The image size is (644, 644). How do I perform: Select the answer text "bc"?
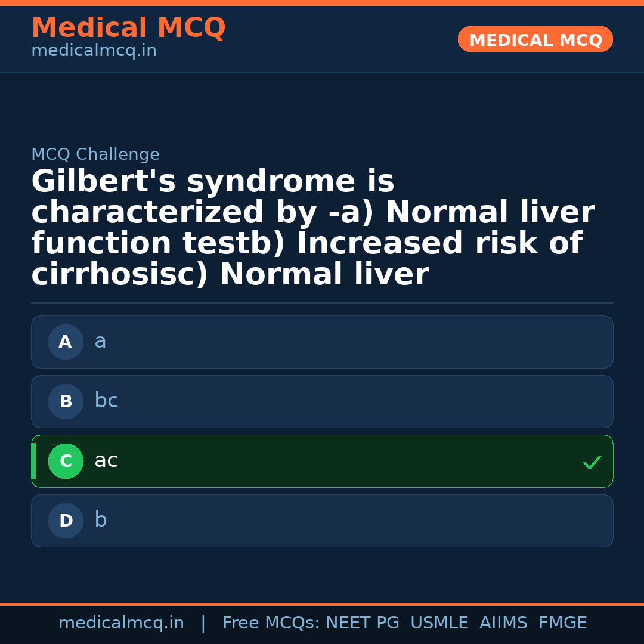point(106,401)
